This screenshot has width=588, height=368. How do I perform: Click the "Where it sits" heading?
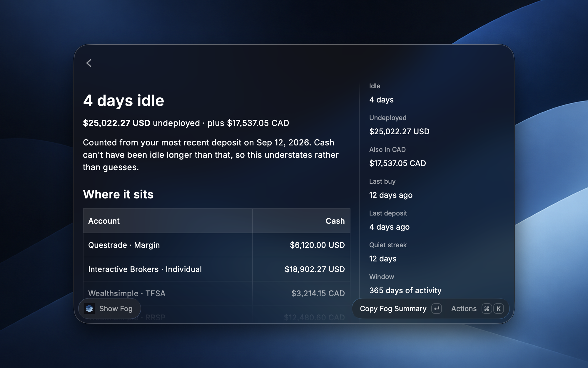coord(118,194)
